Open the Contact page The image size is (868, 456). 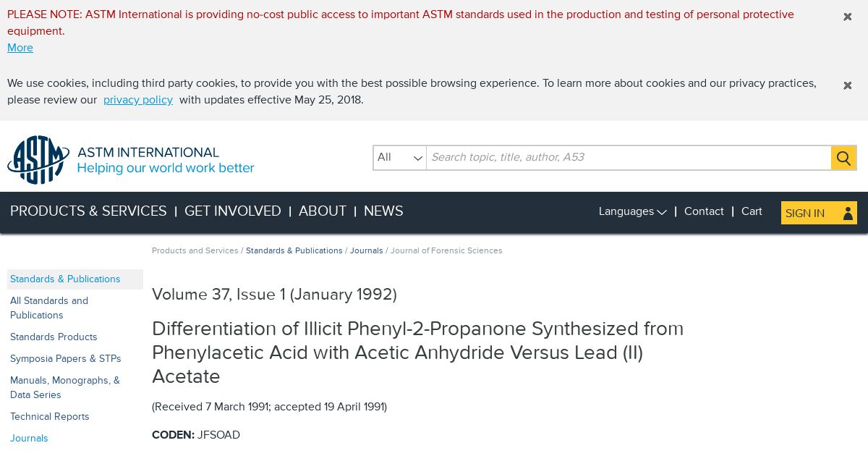(x=704, y=211)
